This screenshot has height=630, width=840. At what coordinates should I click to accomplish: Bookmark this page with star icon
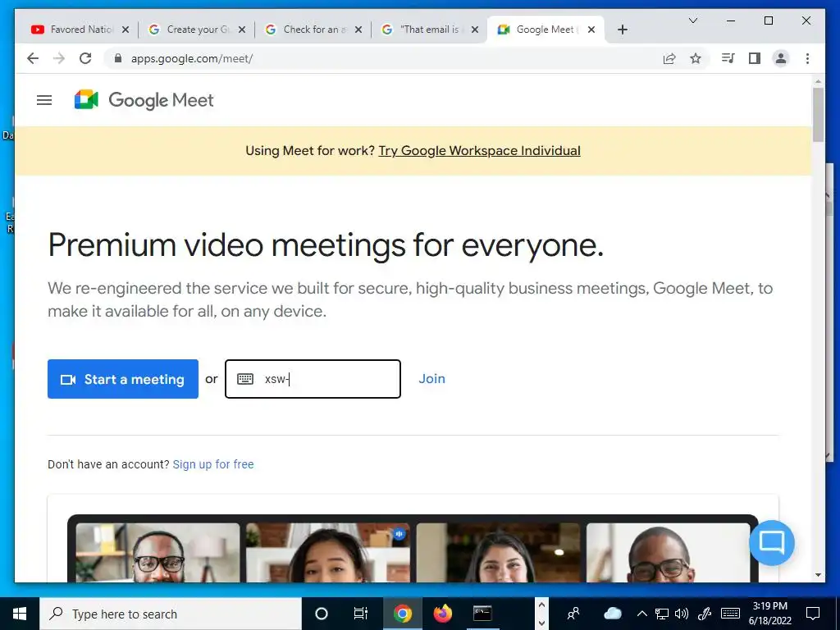pos(696,58)
